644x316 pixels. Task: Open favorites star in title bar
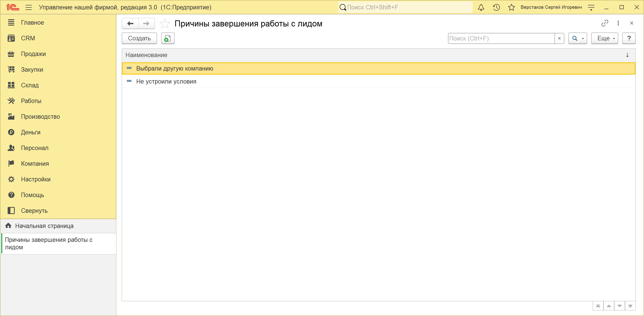512,7
